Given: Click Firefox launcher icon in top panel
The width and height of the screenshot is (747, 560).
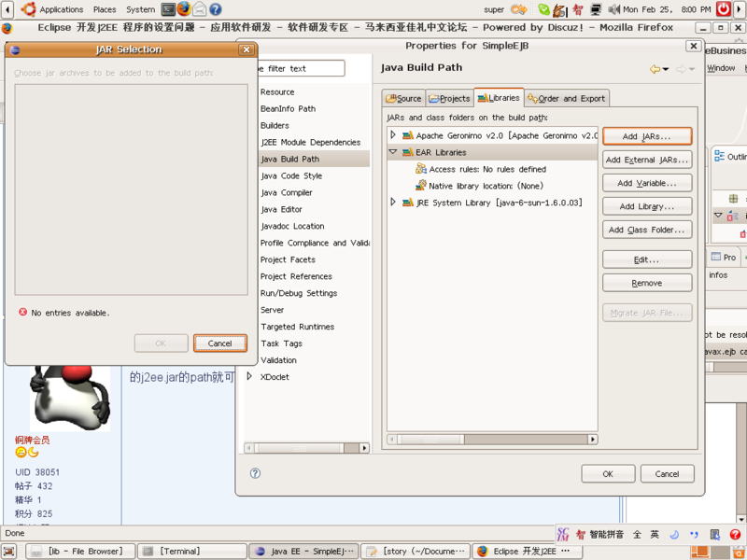Looking at the screenshot, I should (183, 9).
